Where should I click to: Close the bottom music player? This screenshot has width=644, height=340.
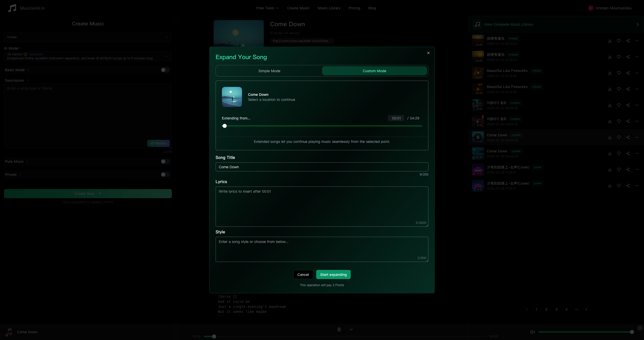[x=640, y=328]
